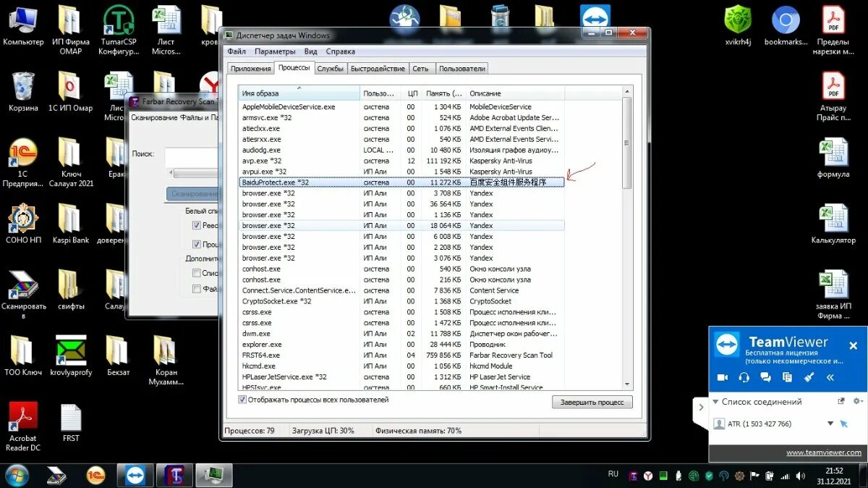The width and height of the screenshot is (868, 488).
Task: Select the avp.exe *32 process row
Action: tap(401, 161)
